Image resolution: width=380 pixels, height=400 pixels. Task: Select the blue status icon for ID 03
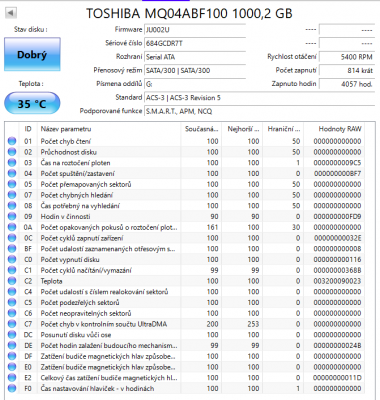(x=12, y=163)
